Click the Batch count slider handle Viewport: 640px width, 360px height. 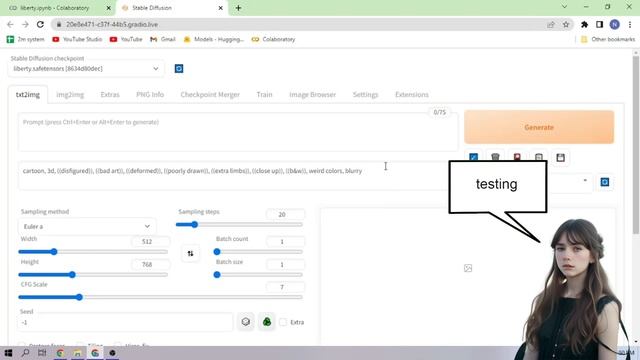tap(217, 252)
